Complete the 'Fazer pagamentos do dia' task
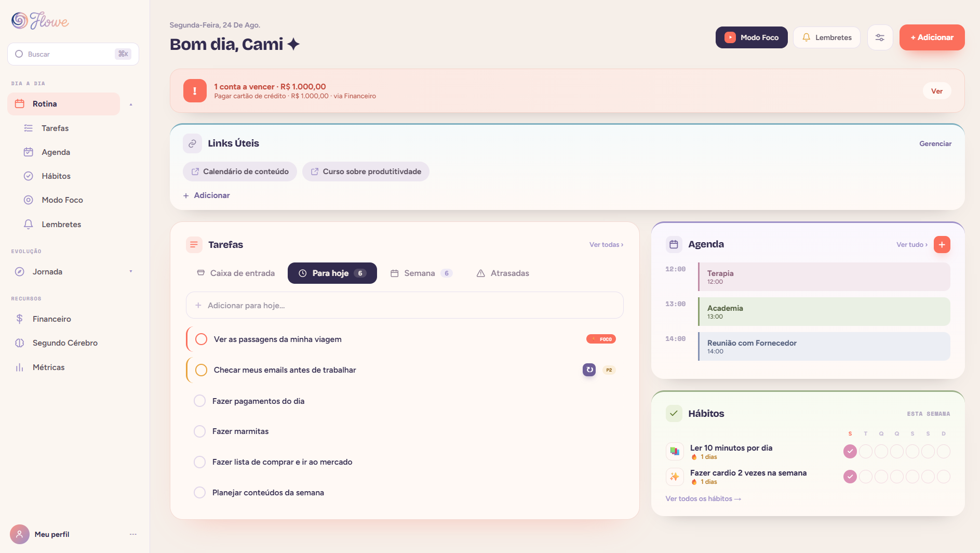Viewport: 980px width, 553px height. [199, 401]
